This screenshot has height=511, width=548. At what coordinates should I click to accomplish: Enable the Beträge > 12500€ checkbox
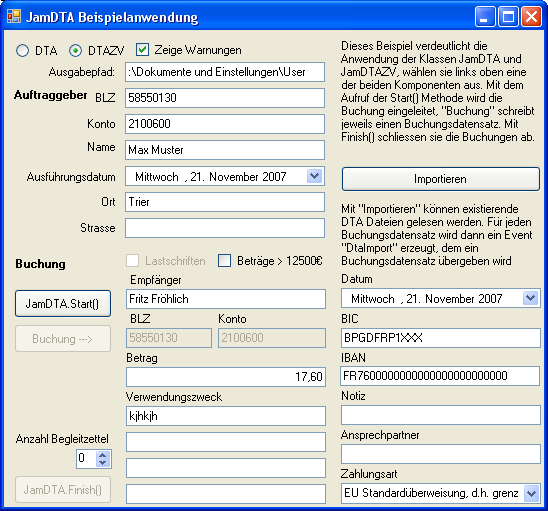224,261
